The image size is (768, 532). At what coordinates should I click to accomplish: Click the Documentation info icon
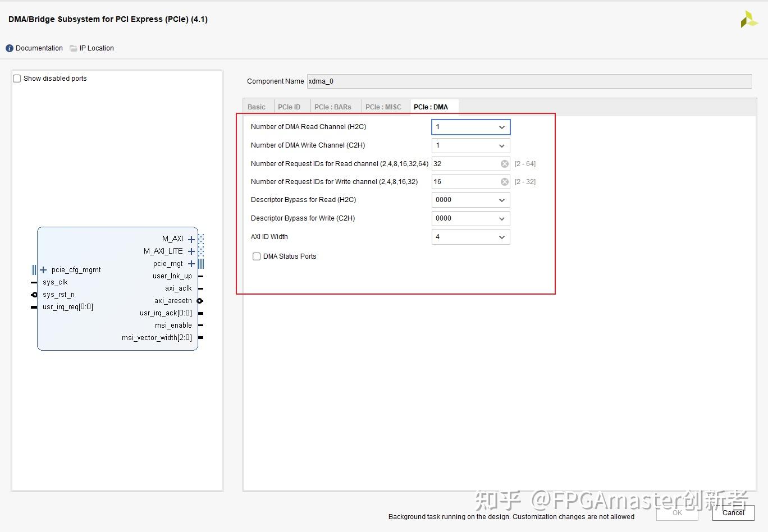9,48
